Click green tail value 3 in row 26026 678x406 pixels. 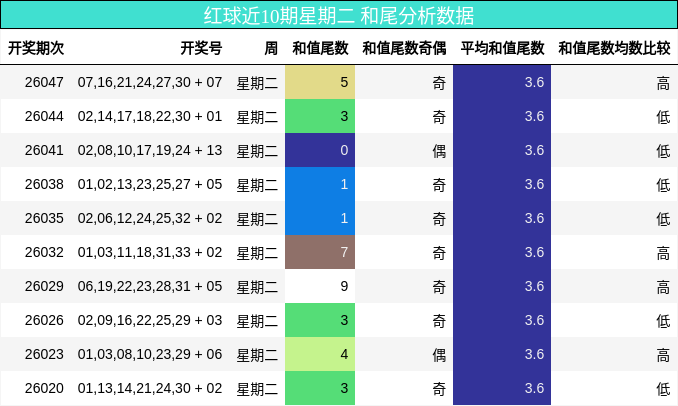[x=320, y=320]
